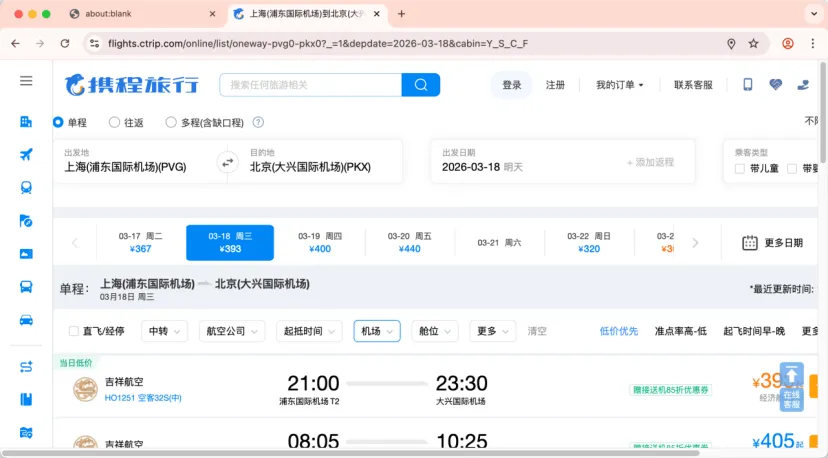The width and height of the screenshot is (828, 458).
Task: Open the calendar icon for 更多日期
Action: [750, 243]
